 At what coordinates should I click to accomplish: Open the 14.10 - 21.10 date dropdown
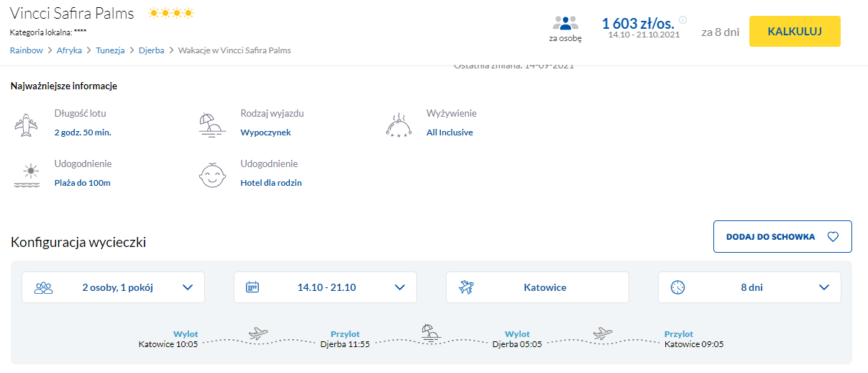coord(400,287)
